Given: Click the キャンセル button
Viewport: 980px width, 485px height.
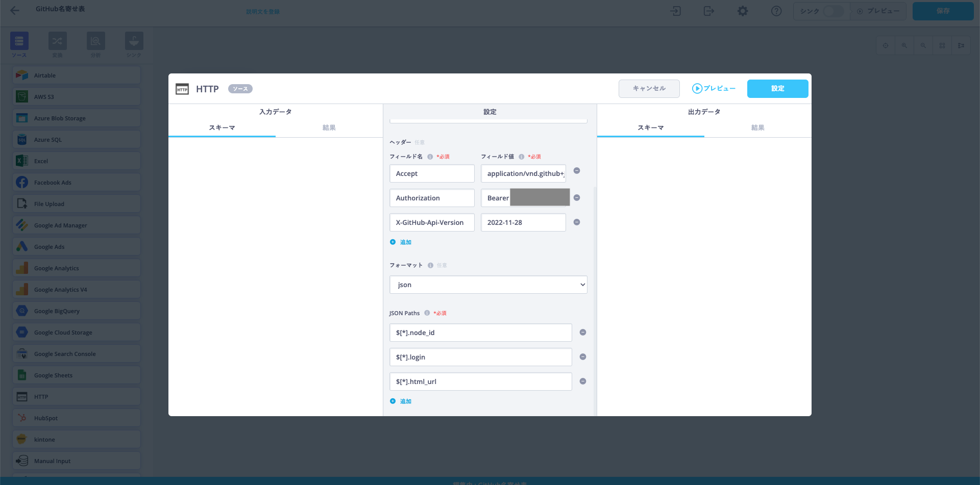Looking at the screenshot, I should coord(649,89).
